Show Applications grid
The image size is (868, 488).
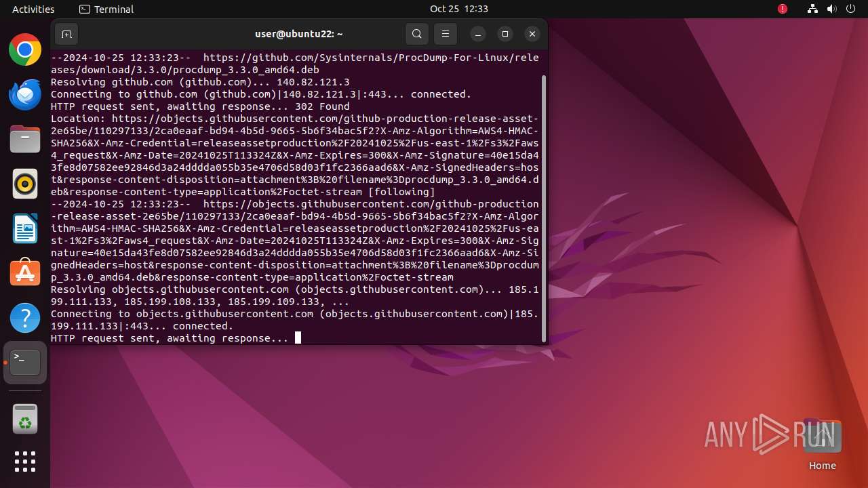point(25,462)
